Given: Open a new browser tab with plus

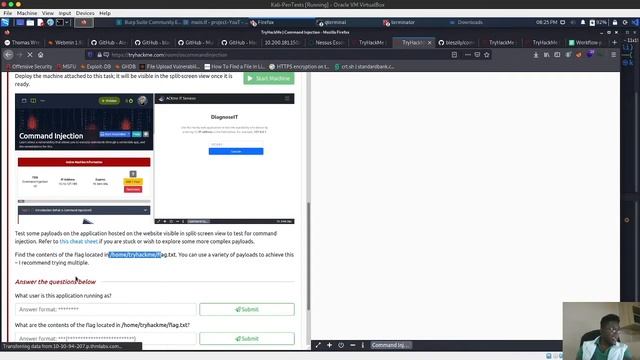Looking at the screenshot, I should tap(615, 42).
